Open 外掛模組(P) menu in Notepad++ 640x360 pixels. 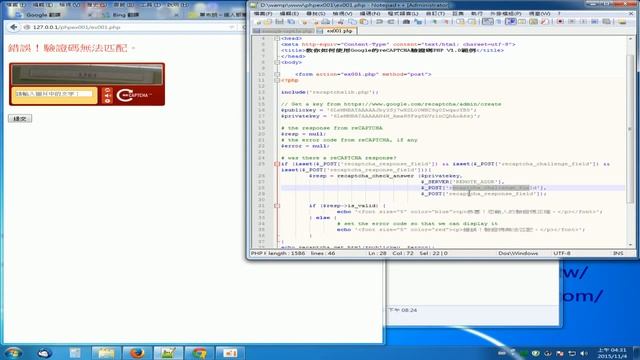(x=505, y=13)
